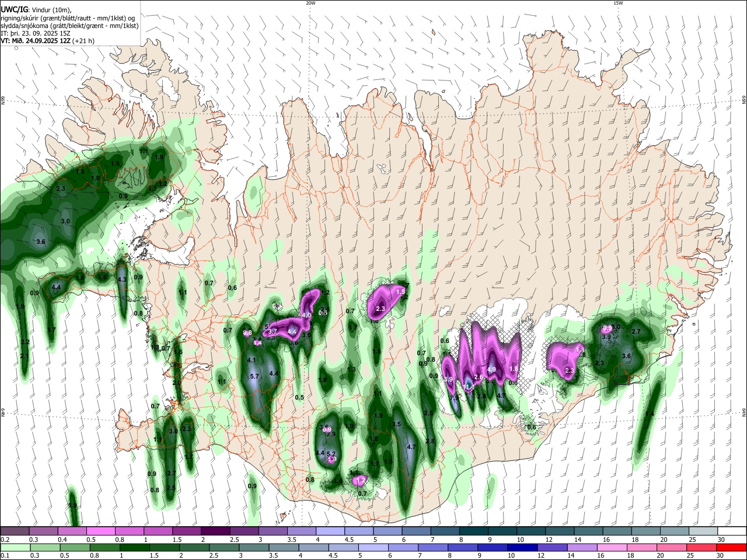The height and width of the screenshot is (560, 747).
Task: Click the "0.4" label on the upper scale
Action: [x=62, y=540]
